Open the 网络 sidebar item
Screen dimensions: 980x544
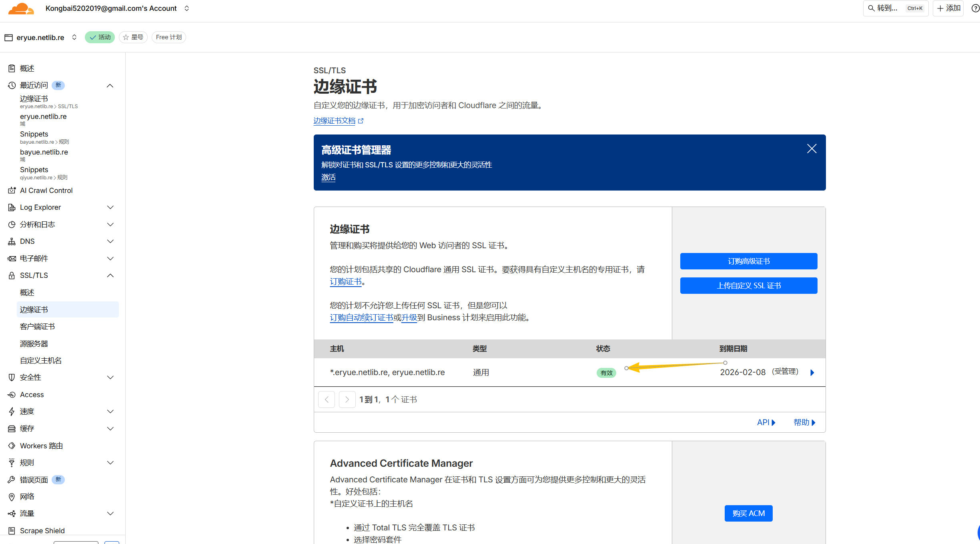27,497
